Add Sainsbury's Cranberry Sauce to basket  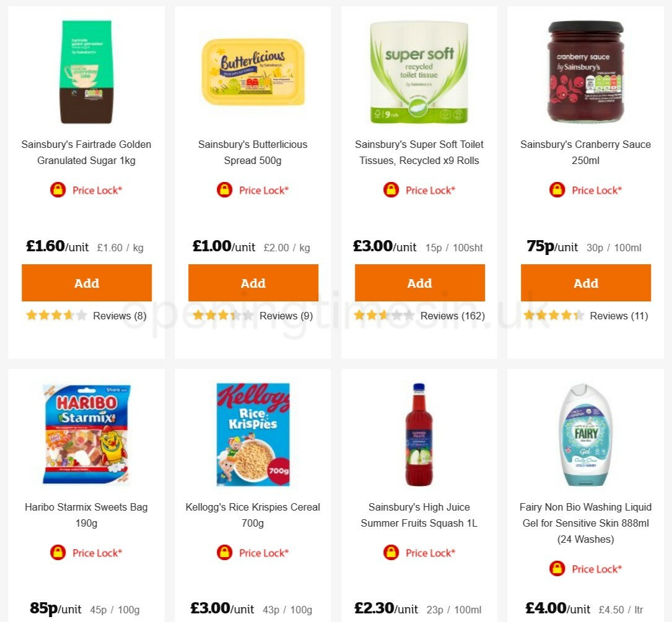pyautogui.click(x=585, y=283)
